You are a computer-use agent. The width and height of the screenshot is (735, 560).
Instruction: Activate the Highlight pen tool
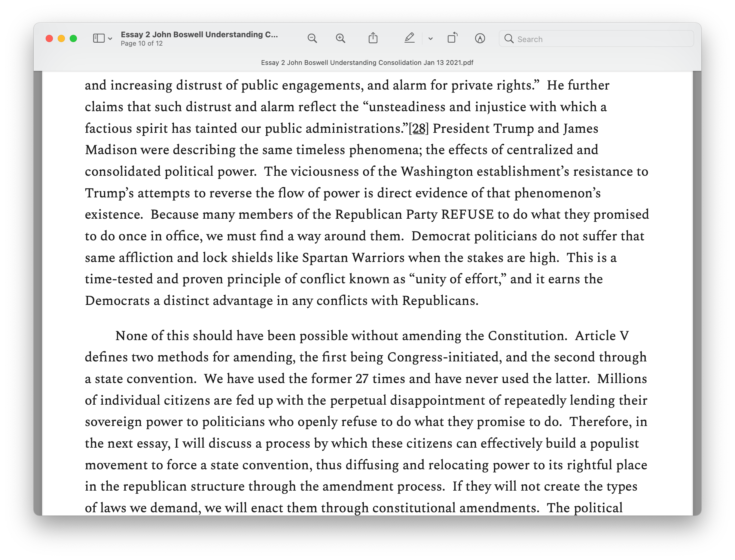coord(409,38)
